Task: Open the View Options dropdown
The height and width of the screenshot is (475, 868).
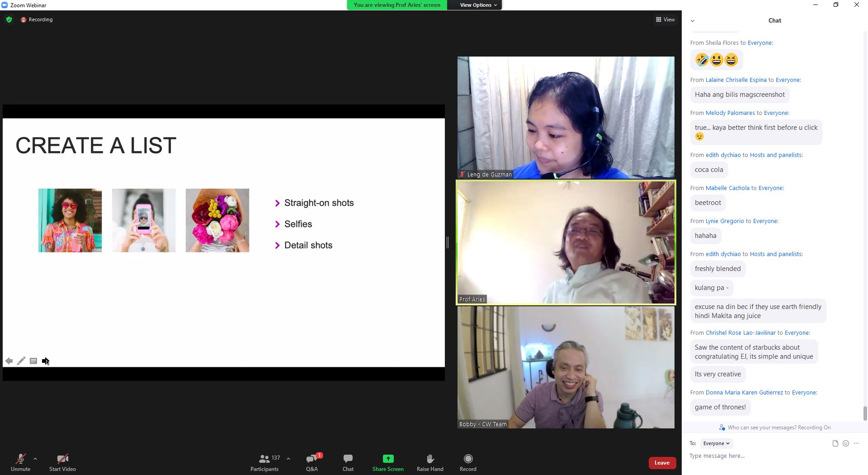Action: [x=478, y=5]
